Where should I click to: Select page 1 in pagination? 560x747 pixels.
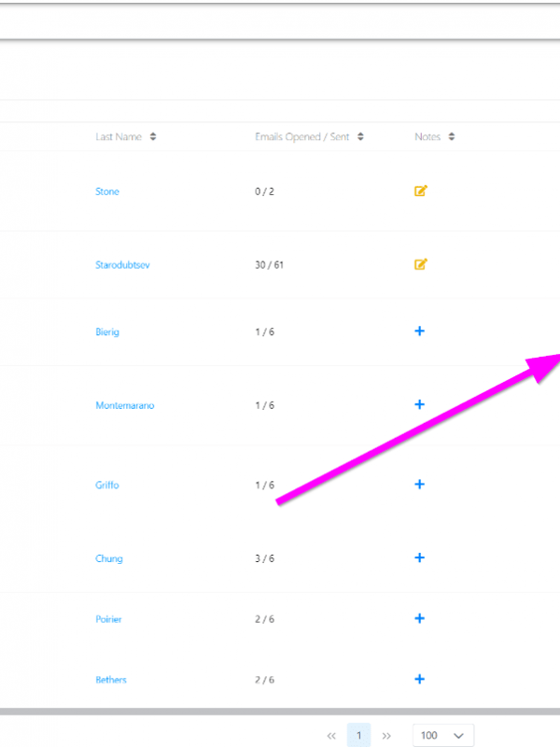[359, 736]
